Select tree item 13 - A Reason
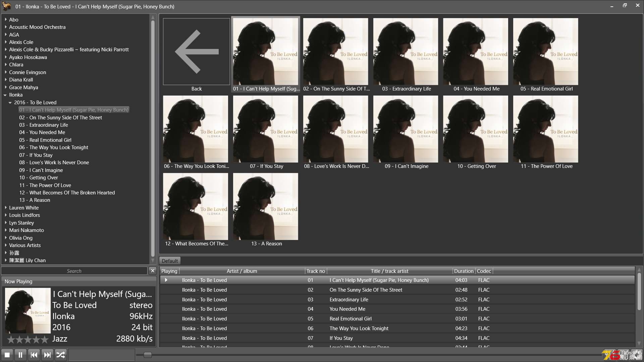The image size is (644, 362). point(35,200)
